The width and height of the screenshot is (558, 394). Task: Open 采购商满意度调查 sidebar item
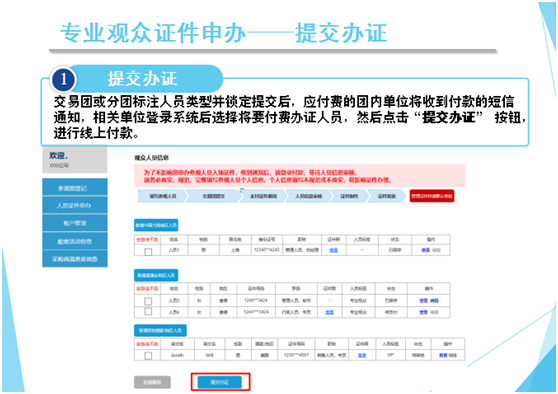coord(75,259)
